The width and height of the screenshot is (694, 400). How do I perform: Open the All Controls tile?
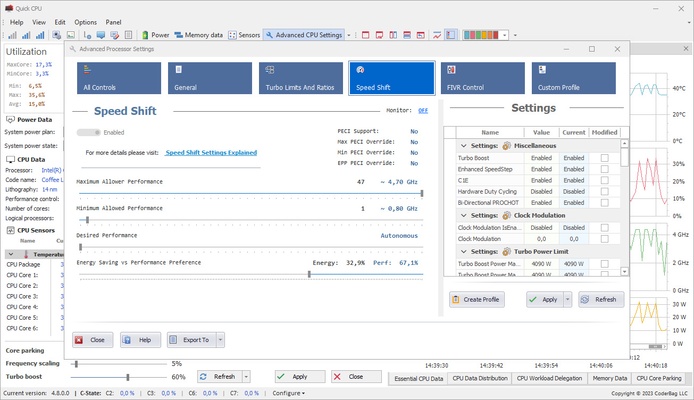pos(119,78)
